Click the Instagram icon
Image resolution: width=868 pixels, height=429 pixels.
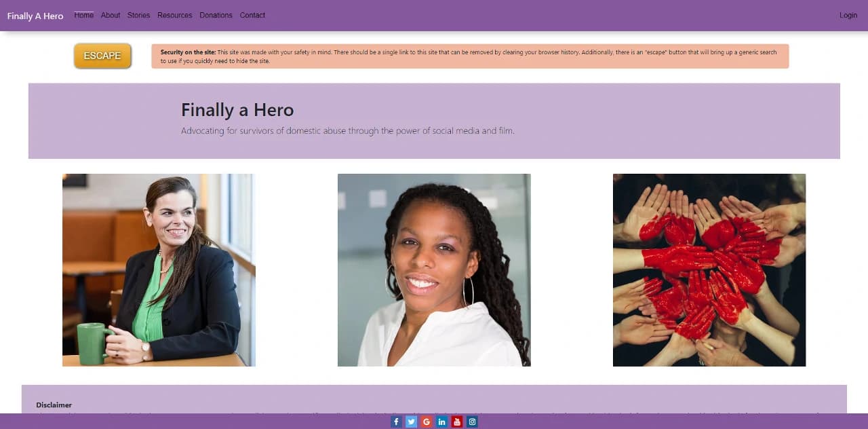pos(472,422)
